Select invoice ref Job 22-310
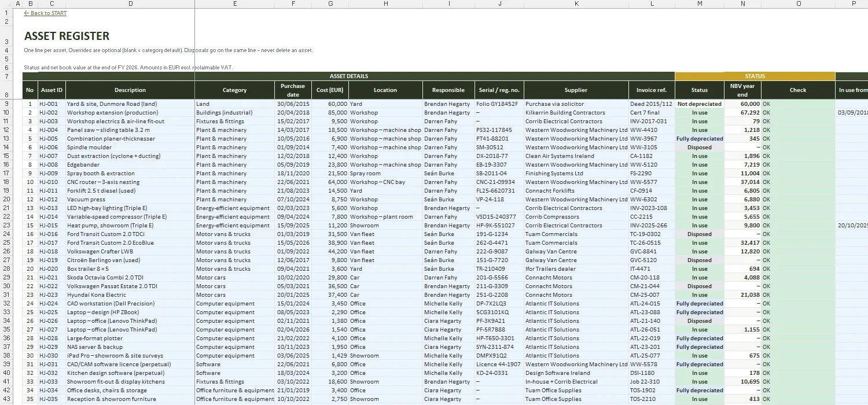Screen dimensions: 868x405 click(x=652, y=382)
